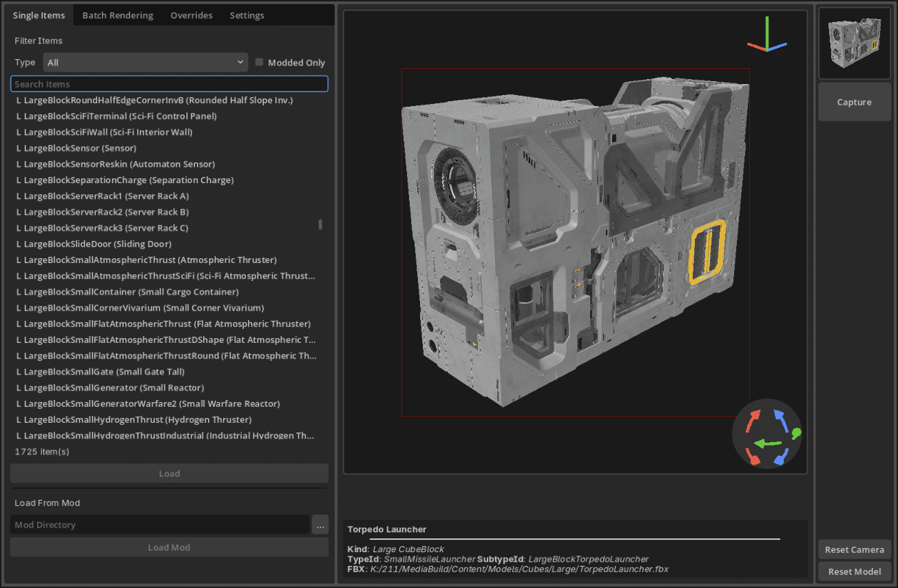This screenshot has width=898, height=588.
Task: Select LargeBlockSensor (Sensor) in list
Action: click(x=76, y=148)
